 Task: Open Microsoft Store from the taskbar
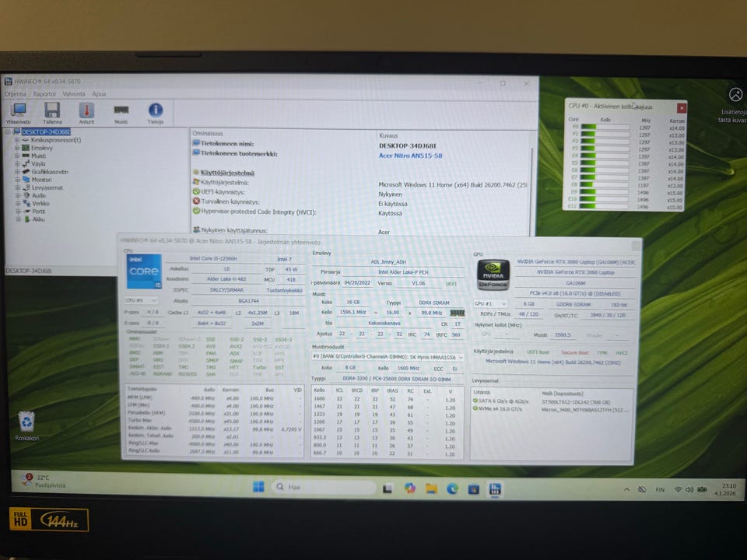474,489
